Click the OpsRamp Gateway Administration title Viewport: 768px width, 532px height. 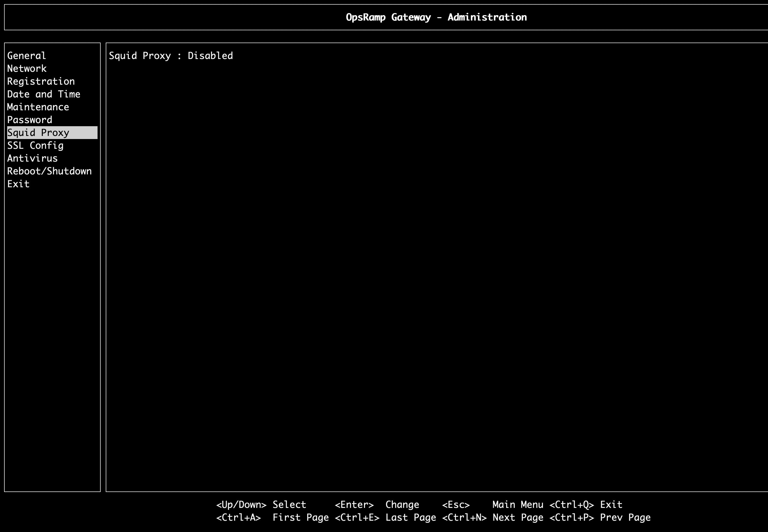tap(436, 17)
